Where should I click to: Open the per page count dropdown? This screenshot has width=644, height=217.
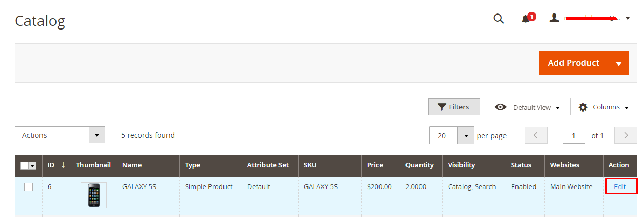point(452,136)
